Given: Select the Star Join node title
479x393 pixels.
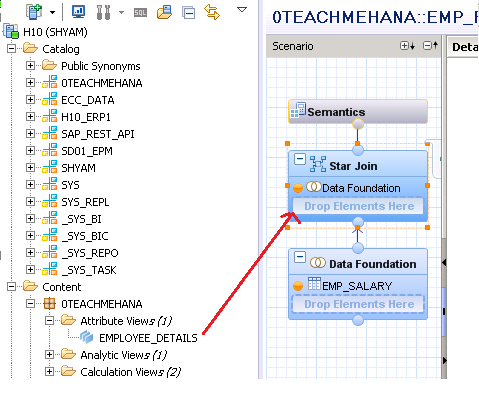Looking at the screenshot, I should click(x=353, y=166).
